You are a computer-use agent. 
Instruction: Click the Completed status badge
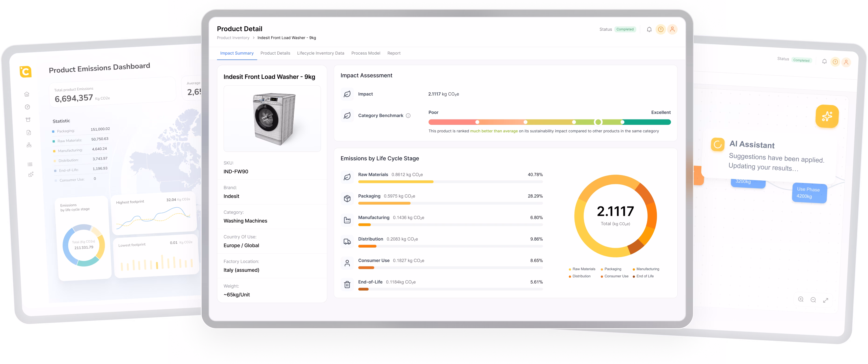[625, 29]
